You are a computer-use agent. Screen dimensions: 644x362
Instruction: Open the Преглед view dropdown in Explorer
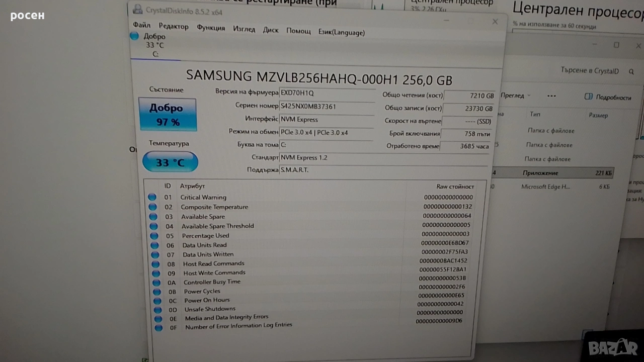point(516,96)
